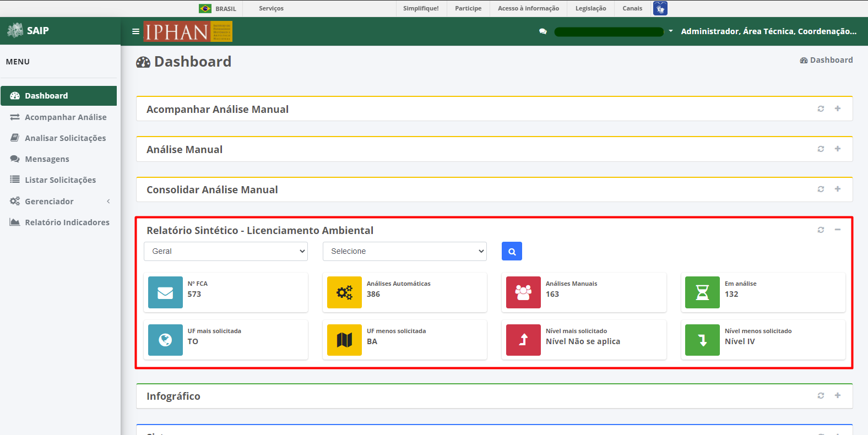Open the Canais link

(x=632, y=8)
